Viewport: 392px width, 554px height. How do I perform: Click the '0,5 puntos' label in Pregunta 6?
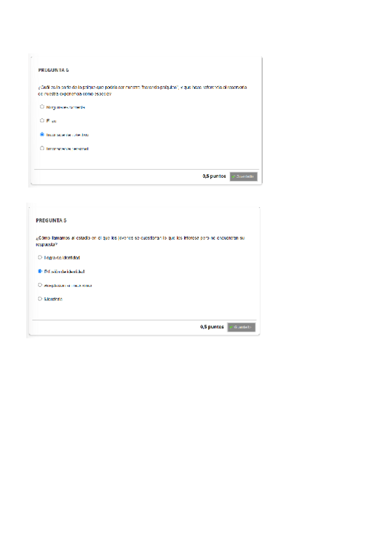[214, 176]
